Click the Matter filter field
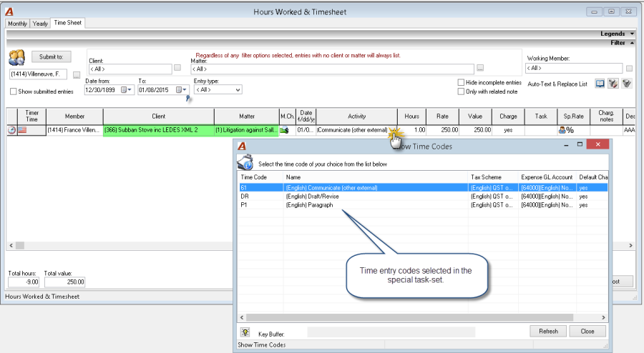The width and height of the screenshot is (644, 353). click(332, 69)
